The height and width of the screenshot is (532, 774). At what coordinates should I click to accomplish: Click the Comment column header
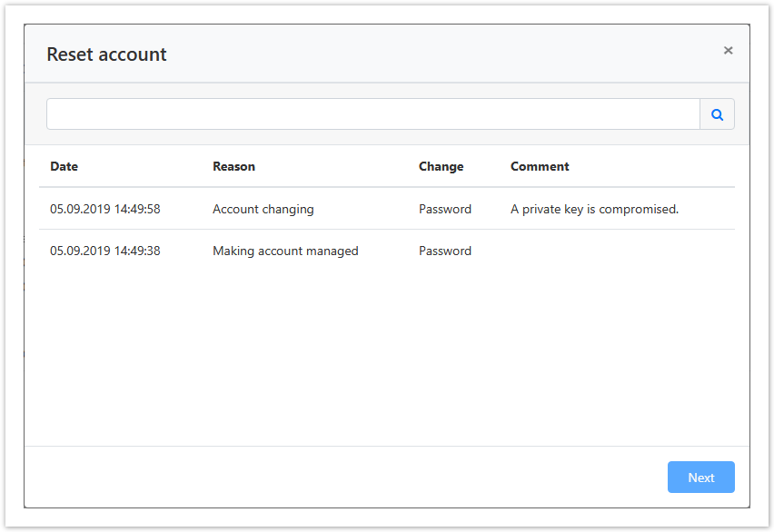point(540,166)
